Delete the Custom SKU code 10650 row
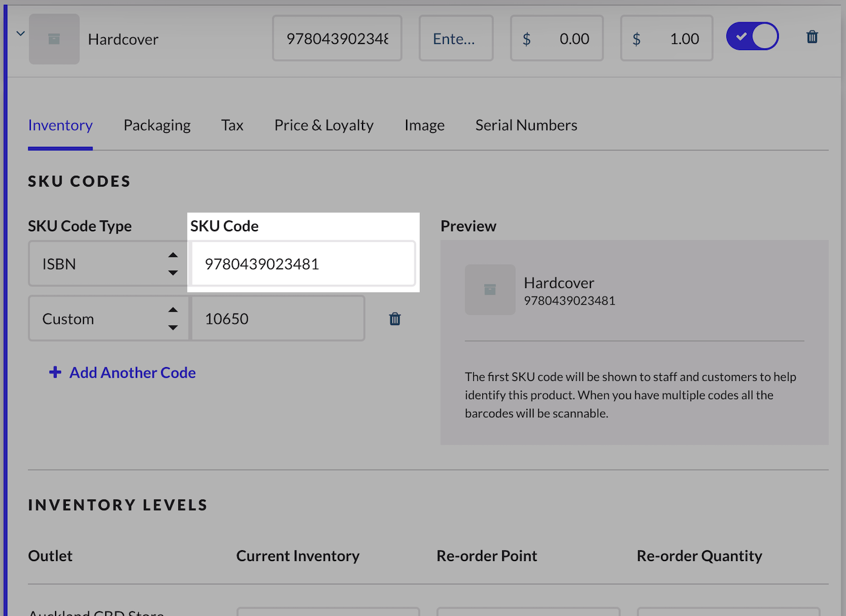846x616 pixels. (395, 319)
